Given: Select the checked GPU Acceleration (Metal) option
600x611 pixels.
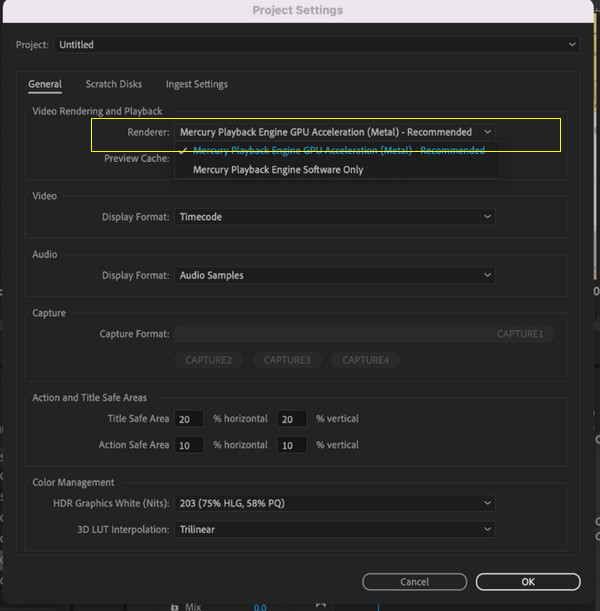Looking at the screenshot, I should pos(338,151).
